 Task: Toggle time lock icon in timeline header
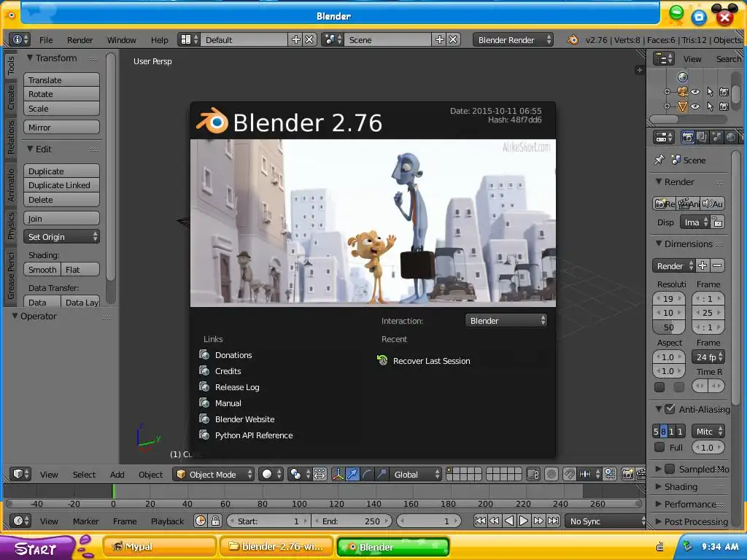click(x=215, y=521)
